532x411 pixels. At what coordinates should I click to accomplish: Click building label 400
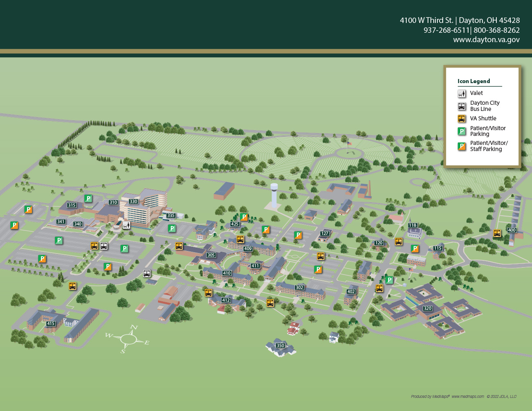[512, 230]
